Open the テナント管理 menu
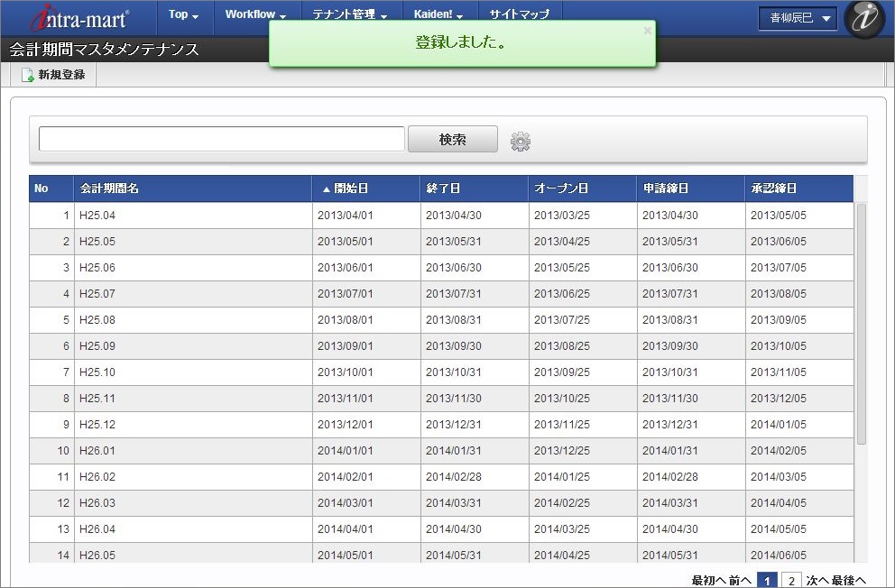This screenshot has width=895, height=588. click(x=350, y=14)
